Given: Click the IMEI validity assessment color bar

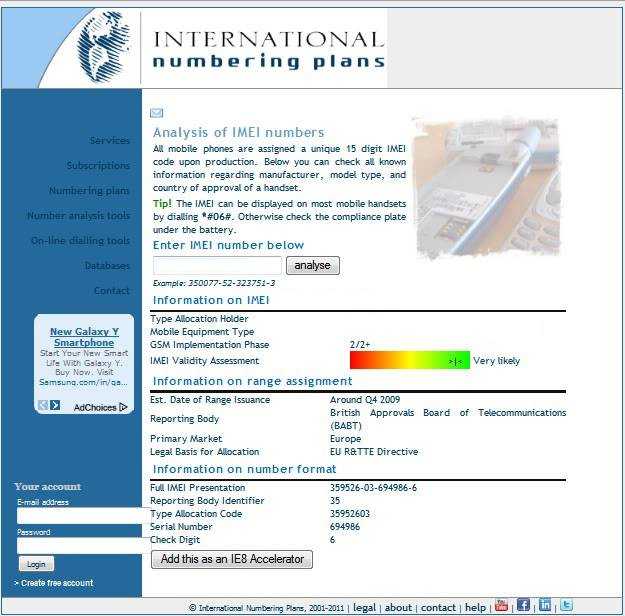Looking at the screenshot, I should (x=409, y=361).
